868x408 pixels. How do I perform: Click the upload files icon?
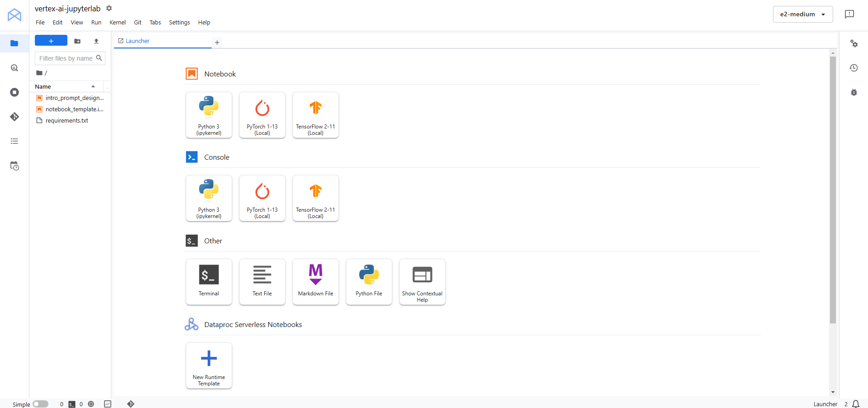(x=96, y=41)
